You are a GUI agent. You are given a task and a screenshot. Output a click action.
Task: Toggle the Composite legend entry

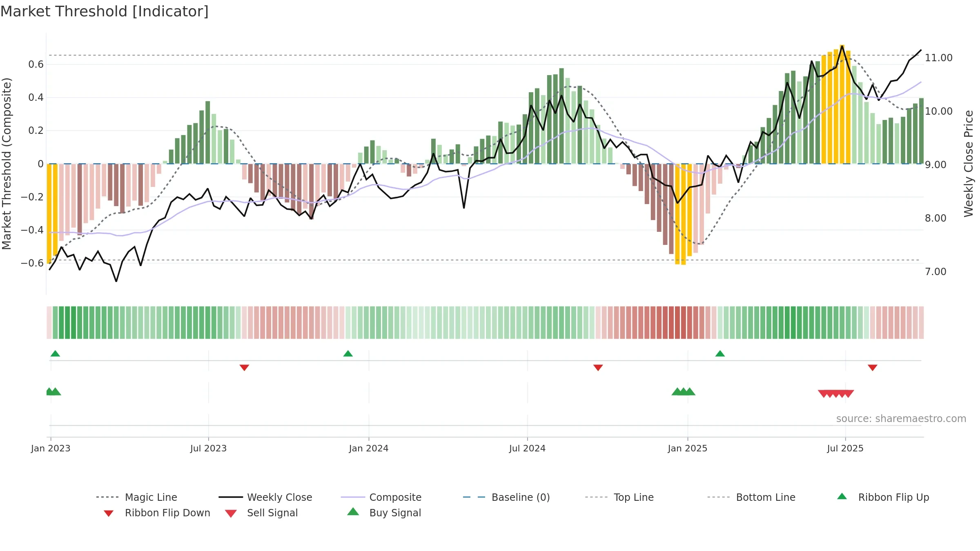tap(381, 497)
